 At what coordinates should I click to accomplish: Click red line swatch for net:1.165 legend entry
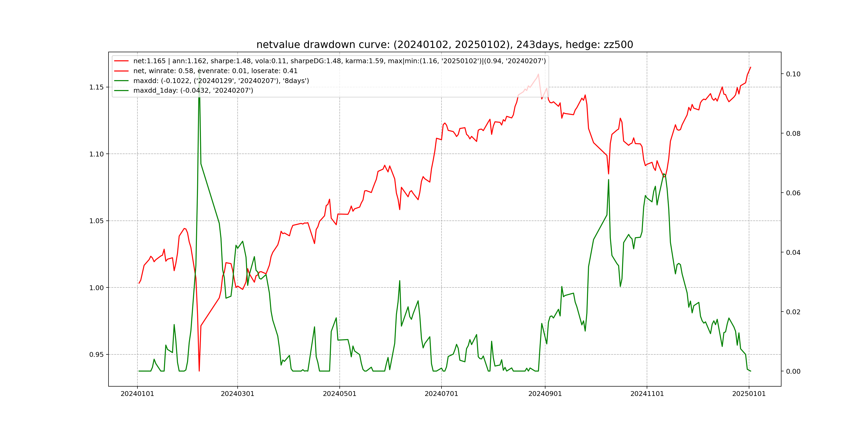pyautogui.click(x=121, y=61)
